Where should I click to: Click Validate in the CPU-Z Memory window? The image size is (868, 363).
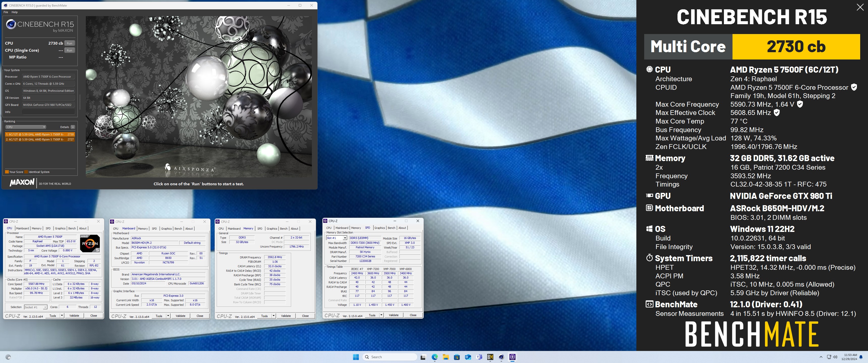tap(286, 316)
